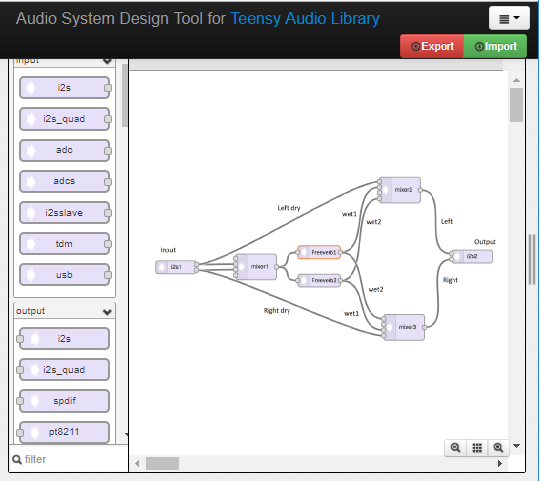Select the i2s input palette node
Image resolution: width=547 pixels, height=481 pixels.
(x=65, y=88)
